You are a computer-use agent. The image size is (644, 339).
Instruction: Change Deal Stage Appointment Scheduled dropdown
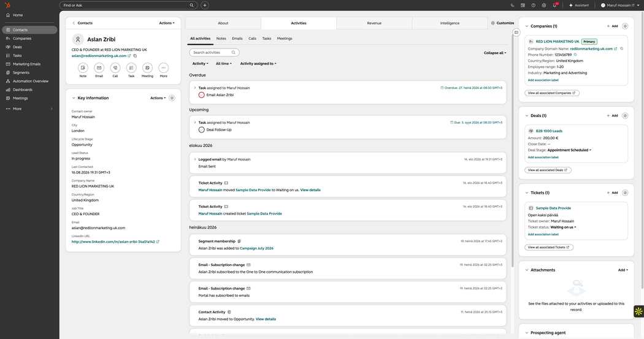click(569, 150)
